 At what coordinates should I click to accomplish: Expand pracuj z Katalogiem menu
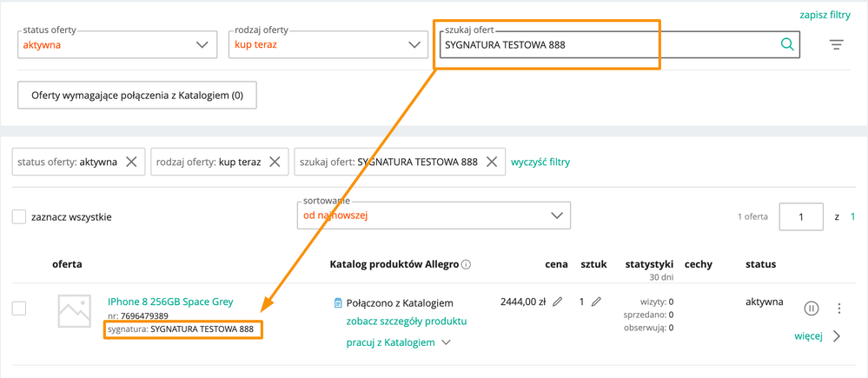point(399,342)
